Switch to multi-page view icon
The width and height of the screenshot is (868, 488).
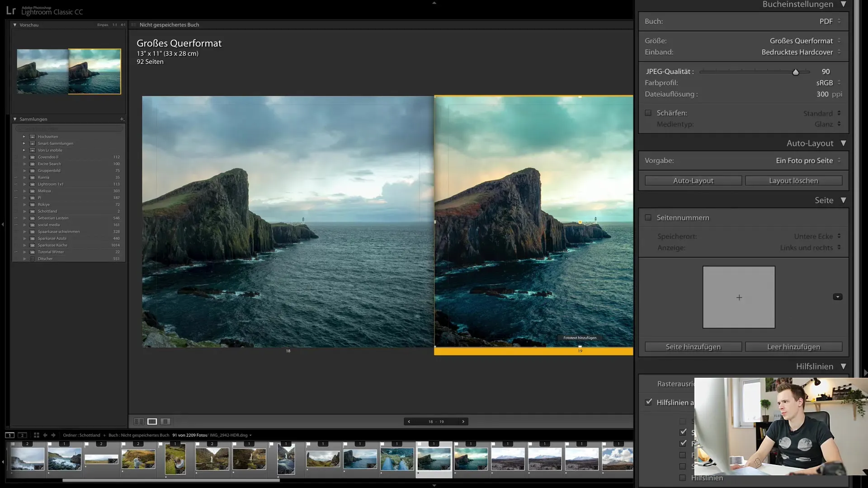tap(139, 422)
